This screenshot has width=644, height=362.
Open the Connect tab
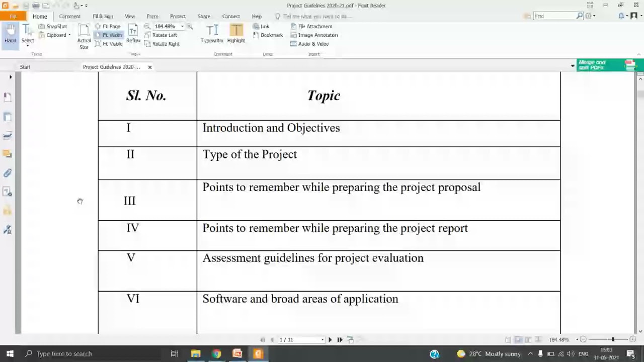pos(231,16)
